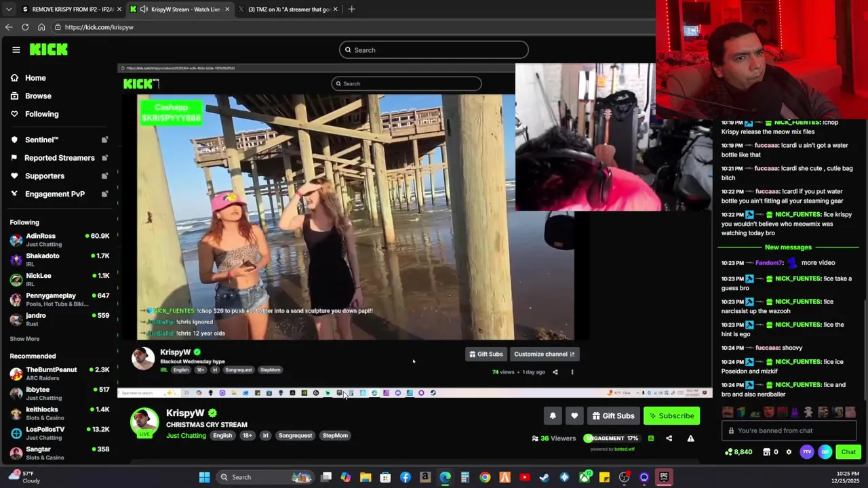Click Gift Subs button inside embedded stream
This screenshot has width=868, height=488.
[x=486, y=354]
